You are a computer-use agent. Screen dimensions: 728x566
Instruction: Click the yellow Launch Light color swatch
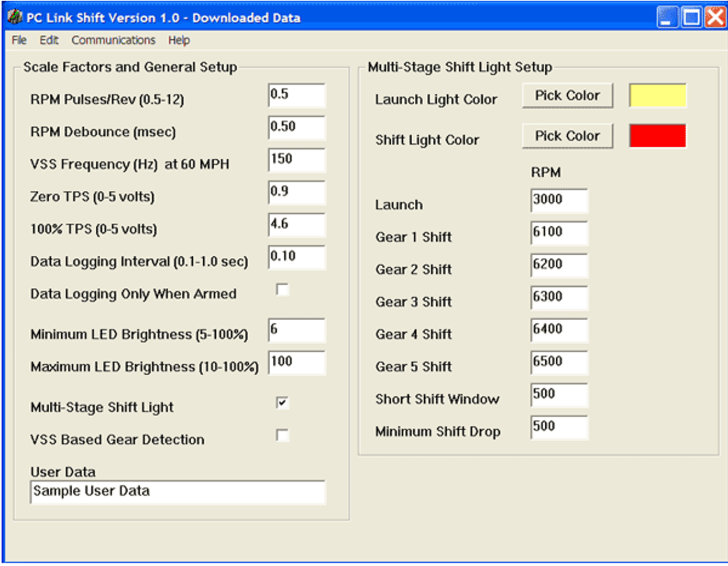pos(657,95)
